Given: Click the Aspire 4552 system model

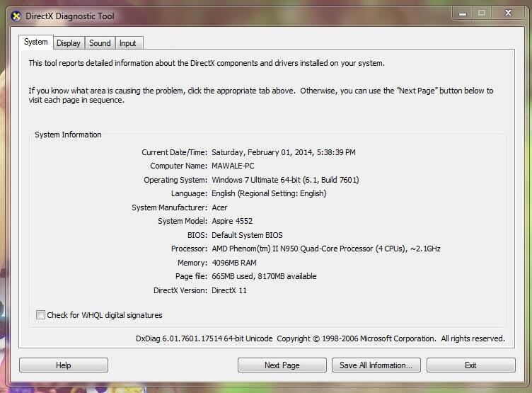Looking at the screenshot, I should point(232,221).
